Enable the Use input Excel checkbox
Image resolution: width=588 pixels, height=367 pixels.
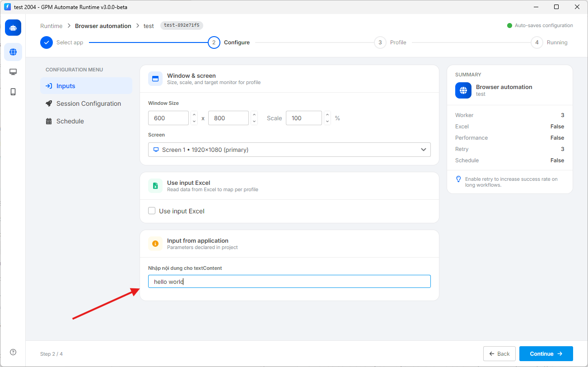pyautogui.click(x=152, y=211)
